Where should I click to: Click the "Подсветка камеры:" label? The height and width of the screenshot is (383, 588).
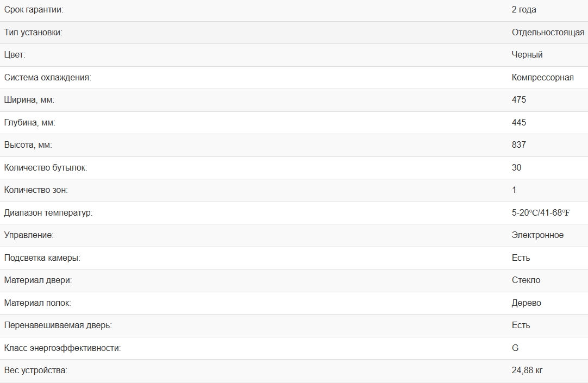coord(42,258)
